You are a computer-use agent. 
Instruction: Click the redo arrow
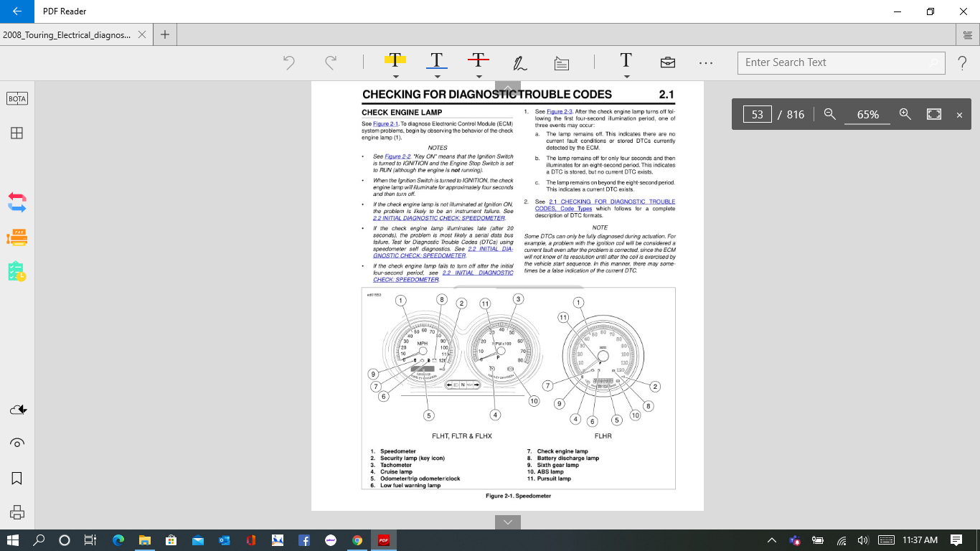(x=331, y=63)
